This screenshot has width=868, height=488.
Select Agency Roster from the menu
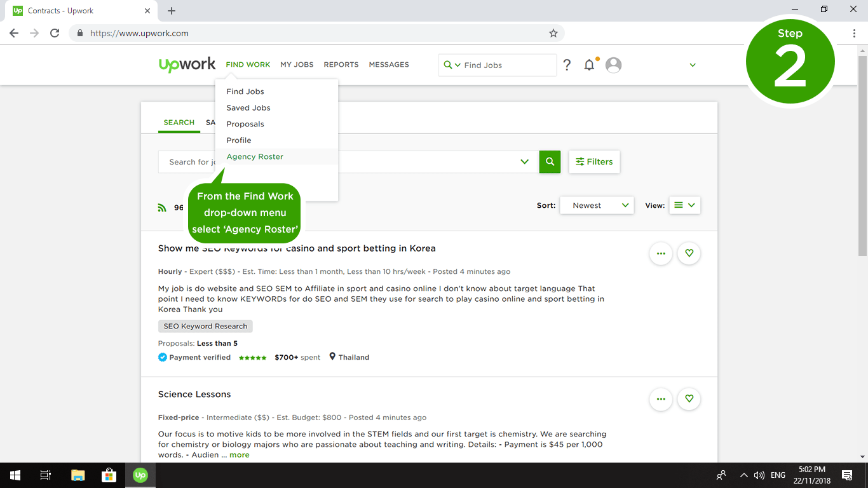(255, 156)
